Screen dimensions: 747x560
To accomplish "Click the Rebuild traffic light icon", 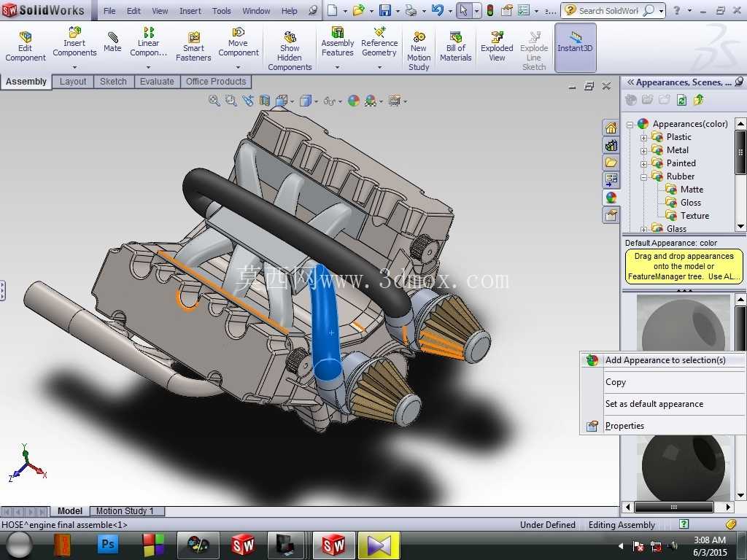I will coord(489,10).
